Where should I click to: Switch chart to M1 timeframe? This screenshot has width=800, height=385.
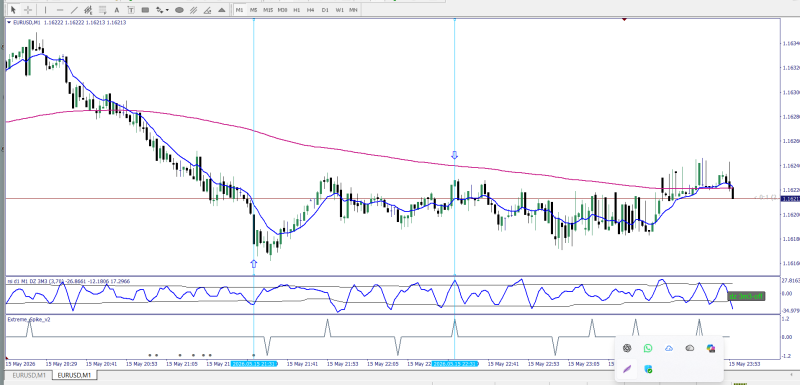coord(239,10)
